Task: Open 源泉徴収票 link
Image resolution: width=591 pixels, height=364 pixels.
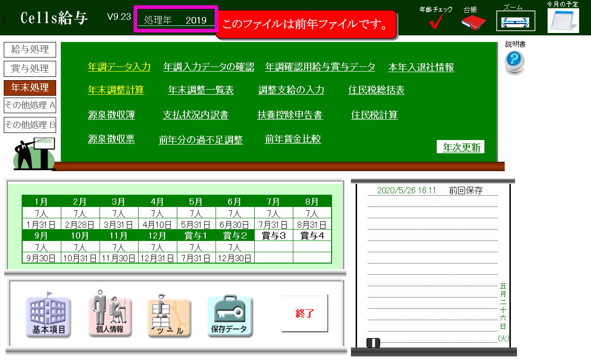Action: click(x=111, y=139)
